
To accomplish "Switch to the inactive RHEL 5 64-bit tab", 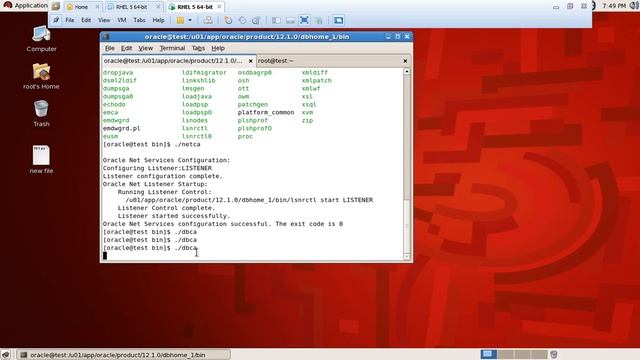I will [131, 7].
